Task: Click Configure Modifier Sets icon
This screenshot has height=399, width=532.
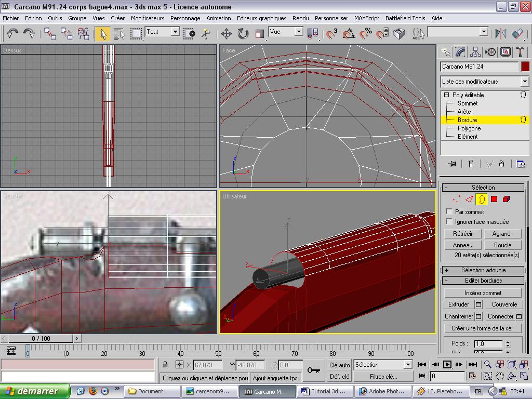Action: coord(520,164)
